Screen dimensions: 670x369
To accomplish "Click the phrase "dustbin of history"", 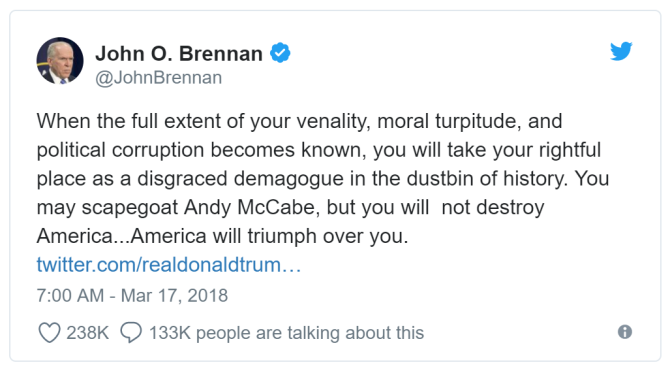I will click(x=487, y=178).
